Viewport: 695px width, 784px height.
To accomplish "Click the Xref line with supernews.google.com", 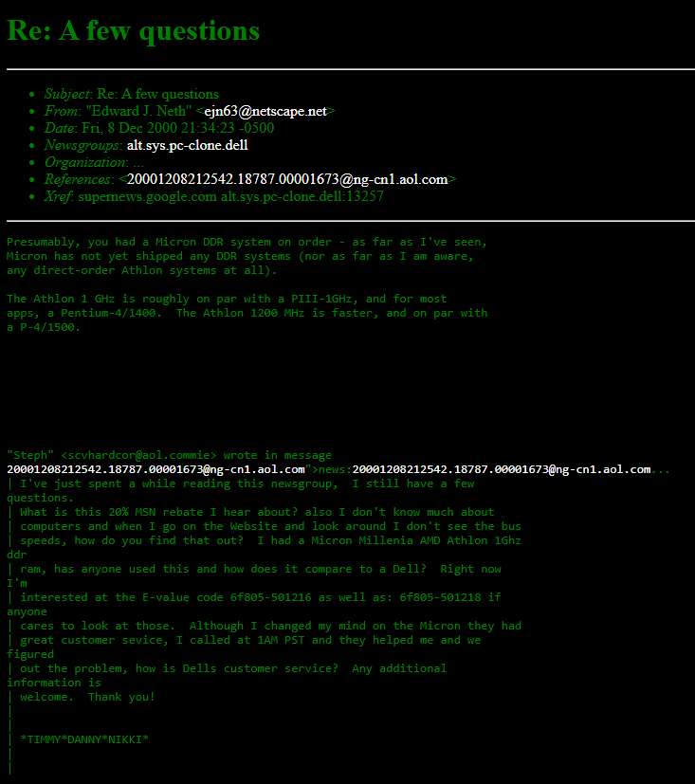I will pos(214,196).
